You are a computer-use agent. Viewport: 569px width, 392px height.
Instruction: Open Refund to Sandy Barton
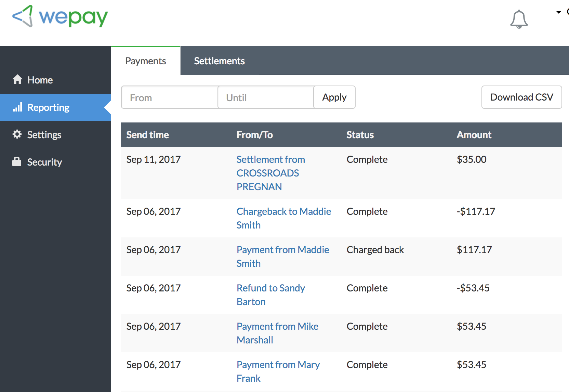point(270,295)
